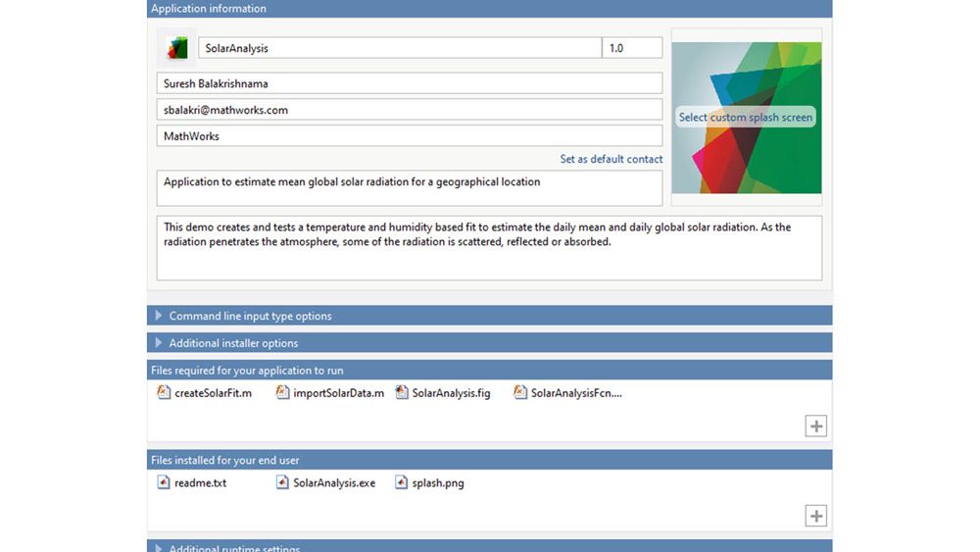Select the SolarAnalysis.fig file icon
The height and width of the screenshot is (552, 980).
pos(402,393)
